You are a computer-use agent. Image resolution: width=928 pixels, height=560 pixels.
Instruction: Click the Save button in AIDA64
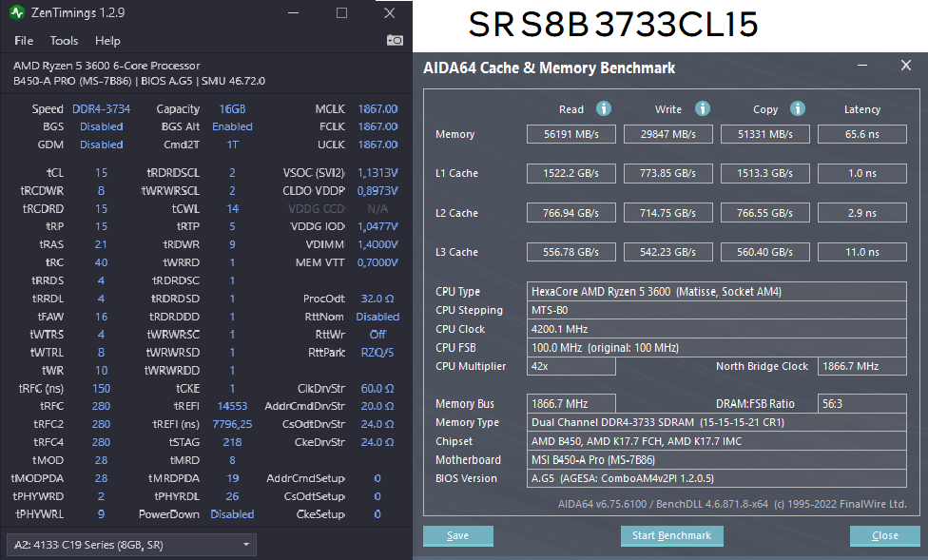coord(458,535)
